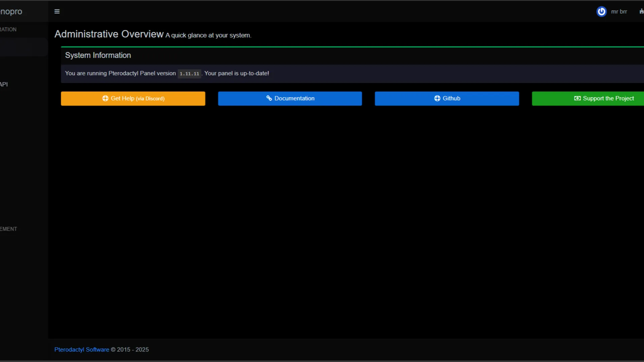Image resolution: width=644 pixels, height=362 pixels.
Task: Click the System Information box header
Action: pyautogui.click(x=98, y=55)
